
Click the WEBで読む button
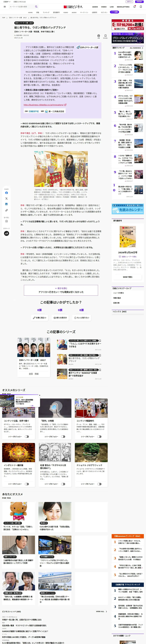tap(128, 277)
